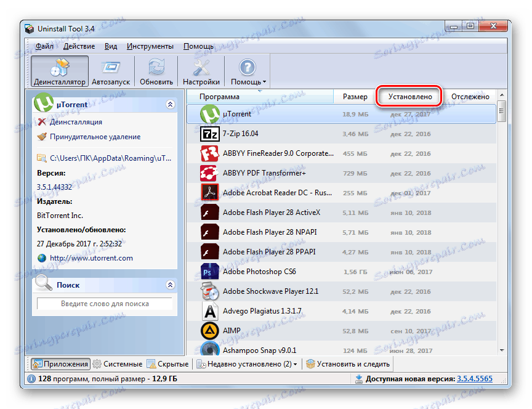Click the Adobe Flash Player 28 PPAPI icon
Screen dimensions: 532x409
click(x=209, y=252)
